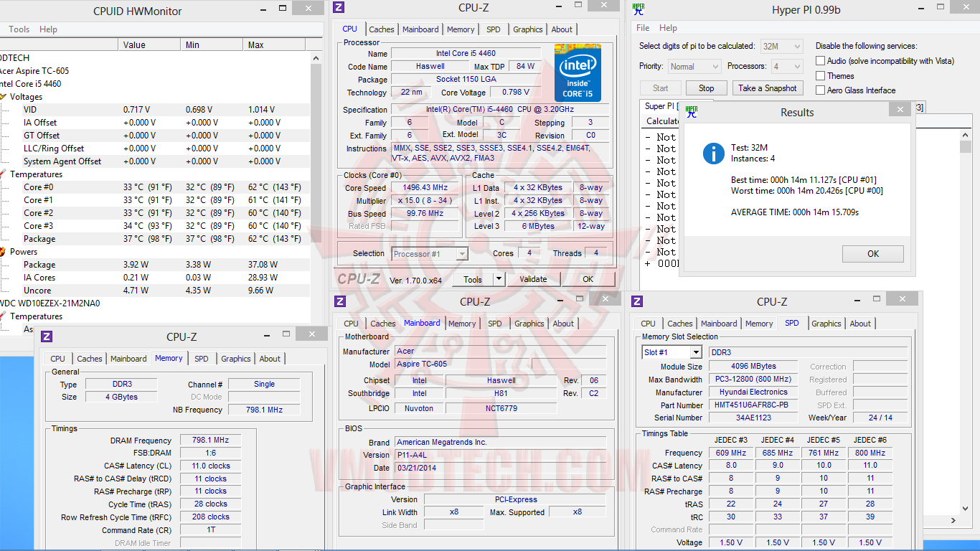Click the Name field showing Intel Core i5 4460
This screenshot has width=980, height=551.
pos(466,54)
